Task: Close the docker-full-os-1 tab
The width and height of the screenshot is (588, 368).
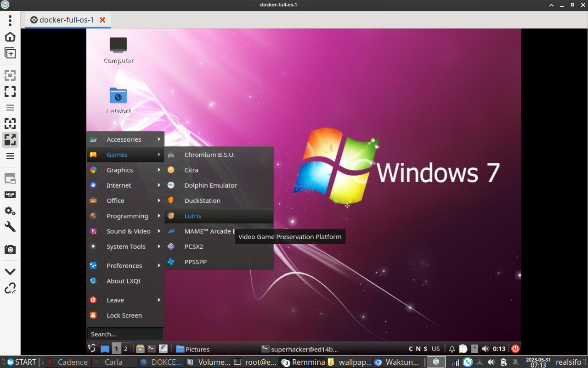Action: [102, 20]
